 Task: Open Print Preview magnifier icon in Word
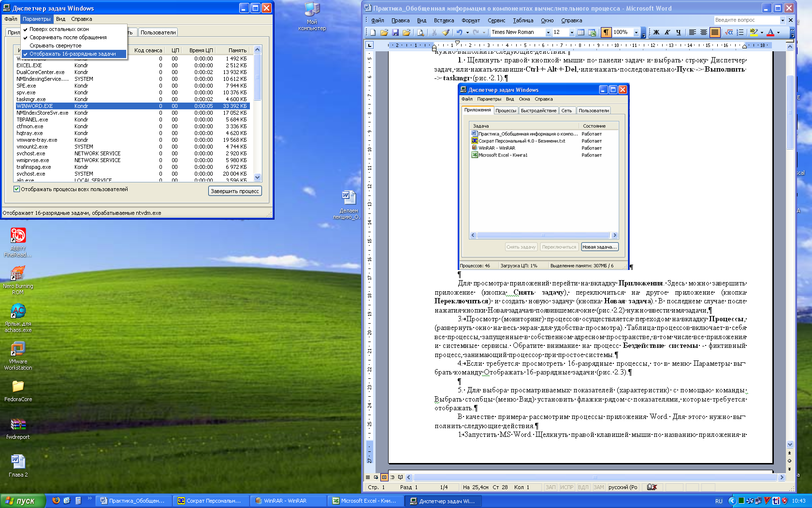click(420, 32)
